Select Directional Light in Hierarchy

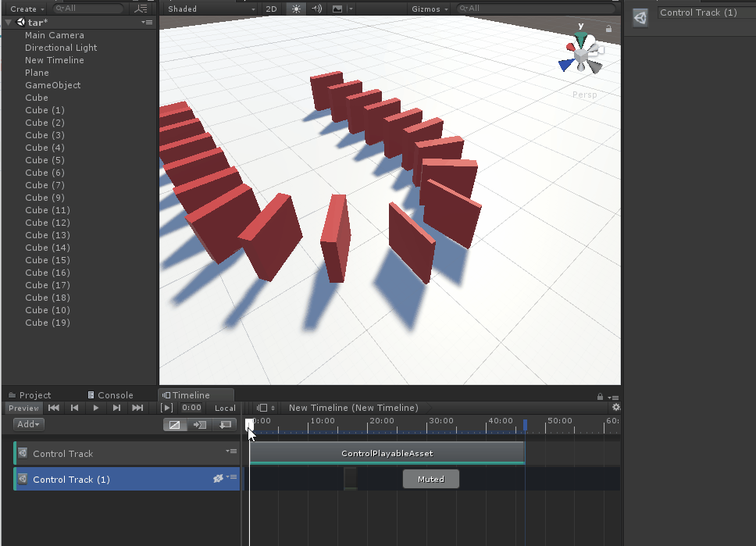61,48
